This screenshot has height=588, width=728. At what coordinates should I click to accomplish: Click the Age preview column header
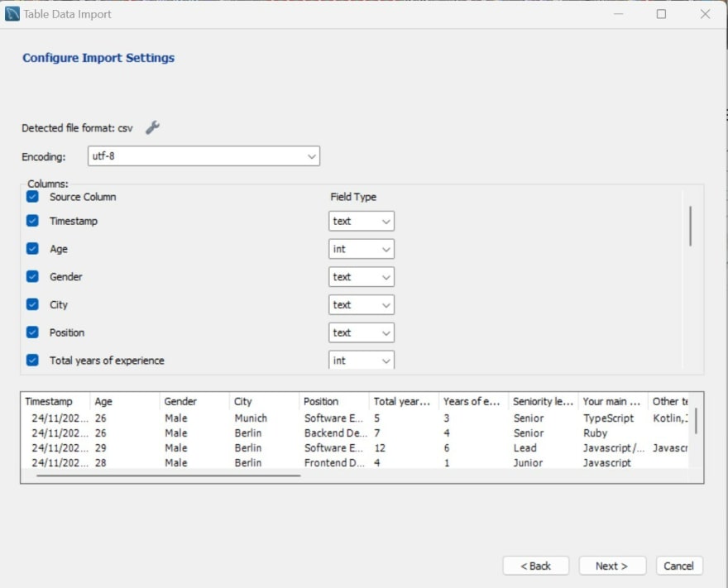coord(125,401)
